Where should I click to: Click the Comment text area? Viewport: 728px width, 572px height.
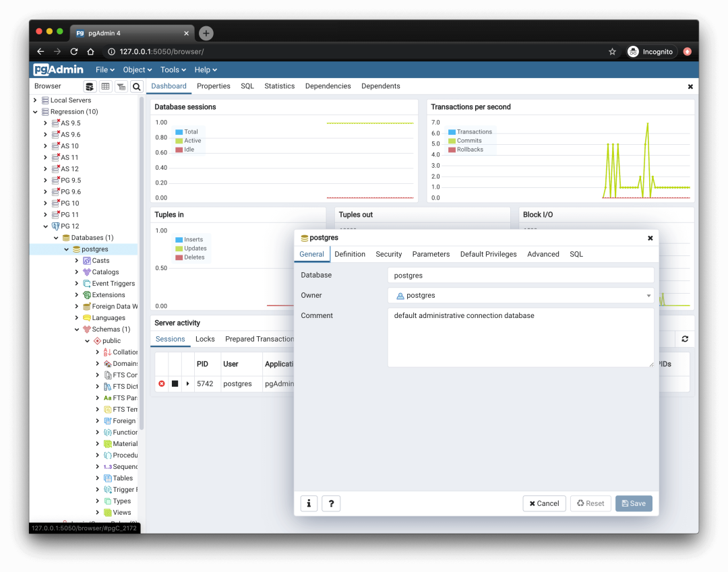click(520, 338)
